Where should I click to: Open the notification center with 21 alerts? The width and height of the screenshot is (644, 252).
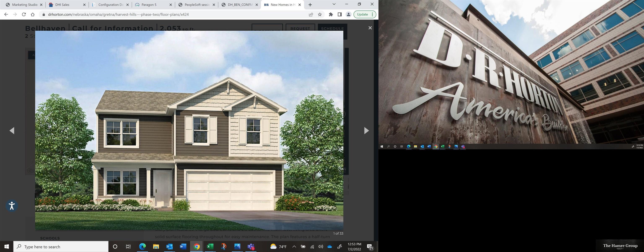point(370,247)
